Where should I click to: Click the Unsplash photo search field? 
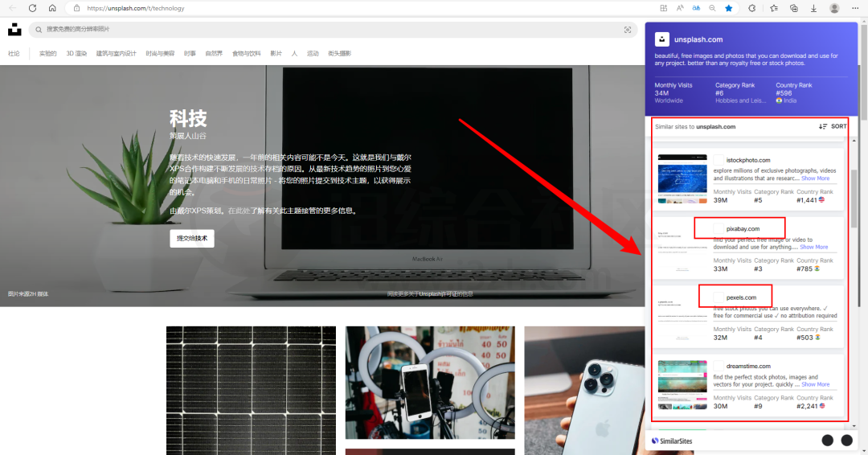[x=334, y=29]
